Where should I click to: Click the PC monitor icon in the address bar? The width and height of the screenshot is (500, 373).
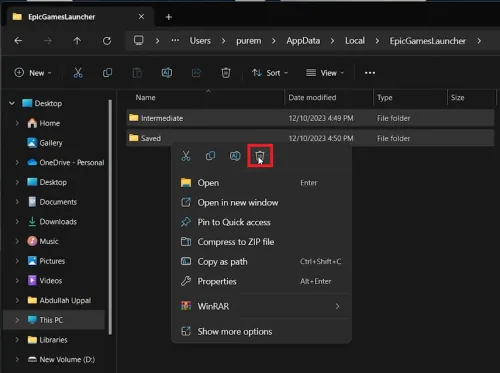[138, 41]
